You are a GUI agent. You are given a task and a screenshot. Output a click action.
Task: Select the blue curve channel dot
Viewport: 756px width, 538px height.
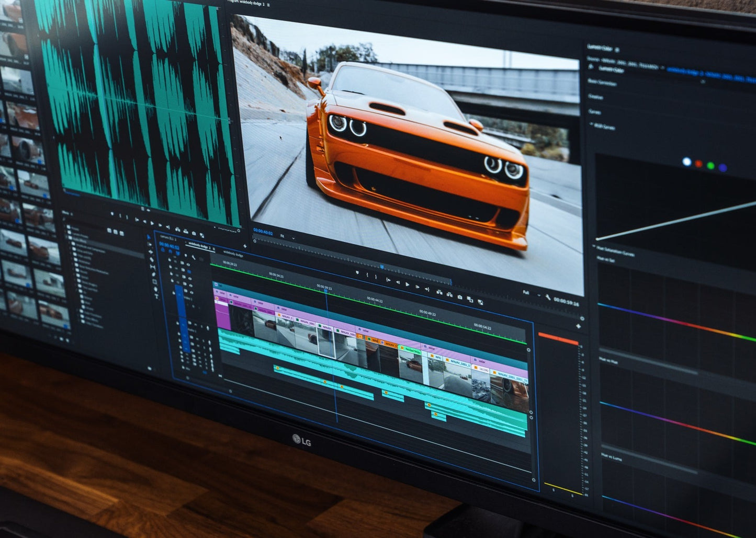point(723,168)
